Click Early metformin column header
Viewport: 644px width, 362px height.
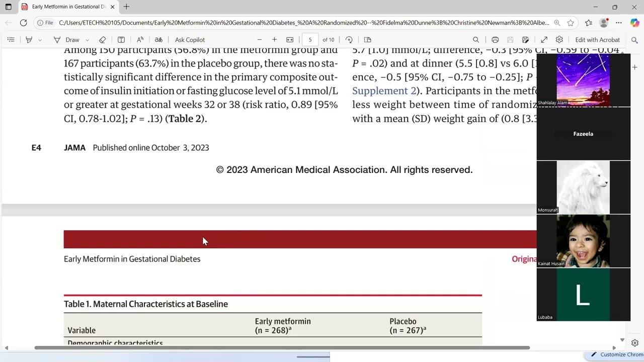[x=283, y=326]
